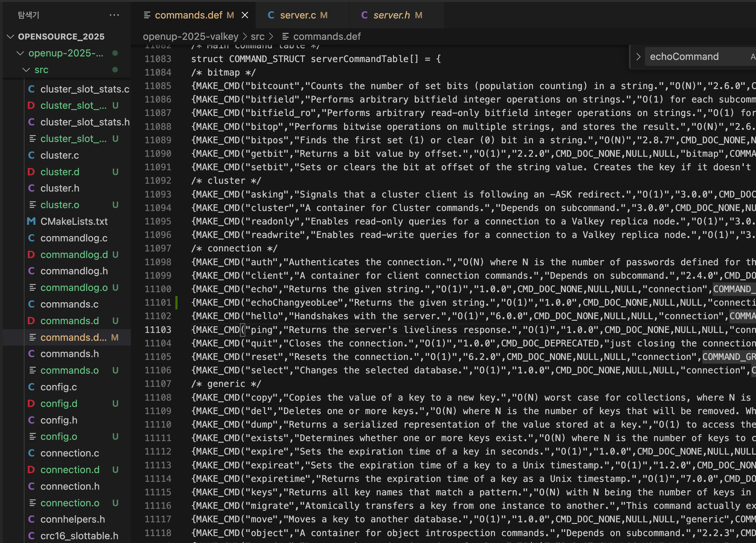Click the C icon beside config.c
The height and width of the screenshot is (543, 756).
(x=31, y=387)
